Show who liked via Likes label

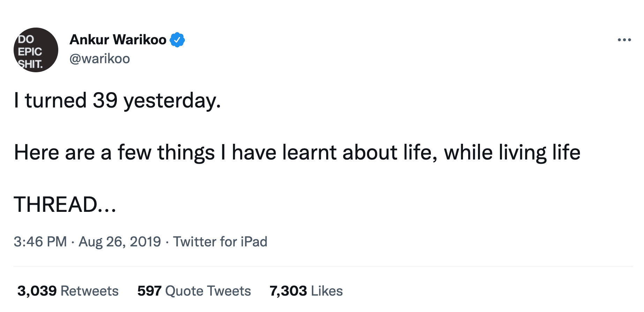(327, 291)
